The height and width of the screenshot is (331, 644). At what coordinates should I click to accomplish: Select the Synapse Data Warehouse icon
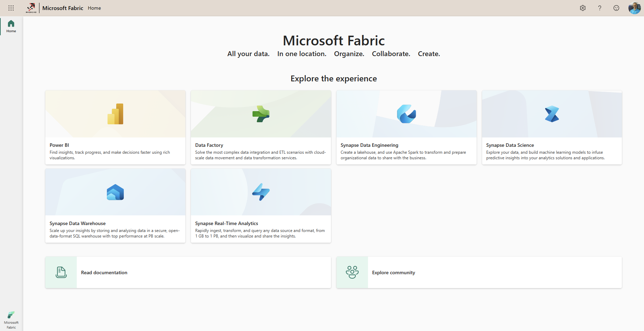(x=115, y=192)
